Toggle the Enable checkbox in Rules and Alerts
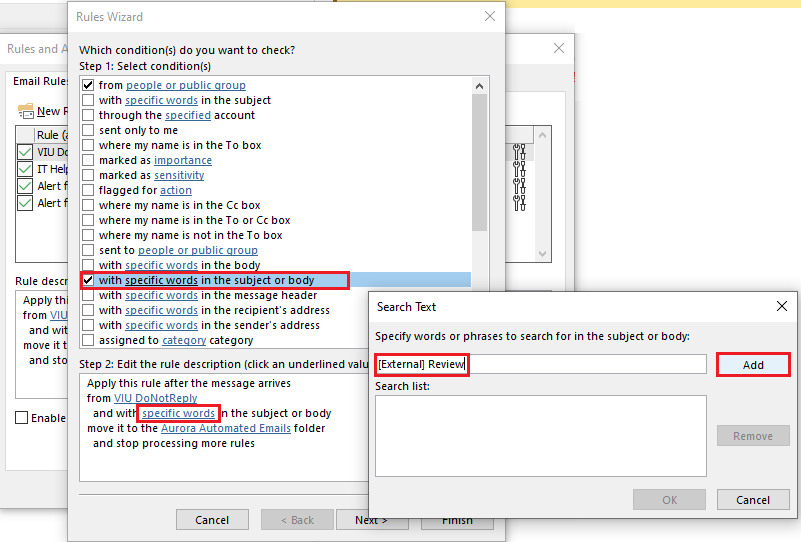 click(21, 417)
